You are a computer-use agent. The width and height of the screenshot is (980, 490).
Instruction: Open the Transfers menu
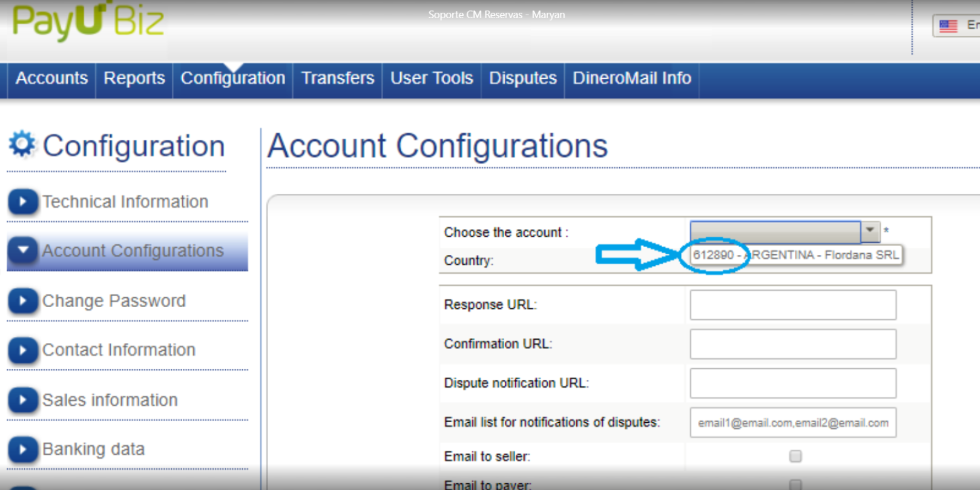pos(338,78)
